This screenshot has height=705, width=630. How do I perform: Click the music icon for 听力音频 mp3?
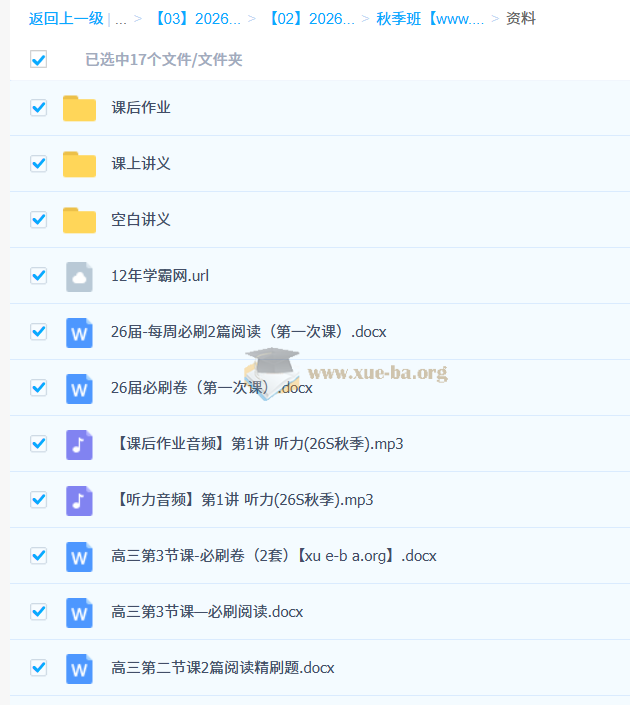click(79, 500)
